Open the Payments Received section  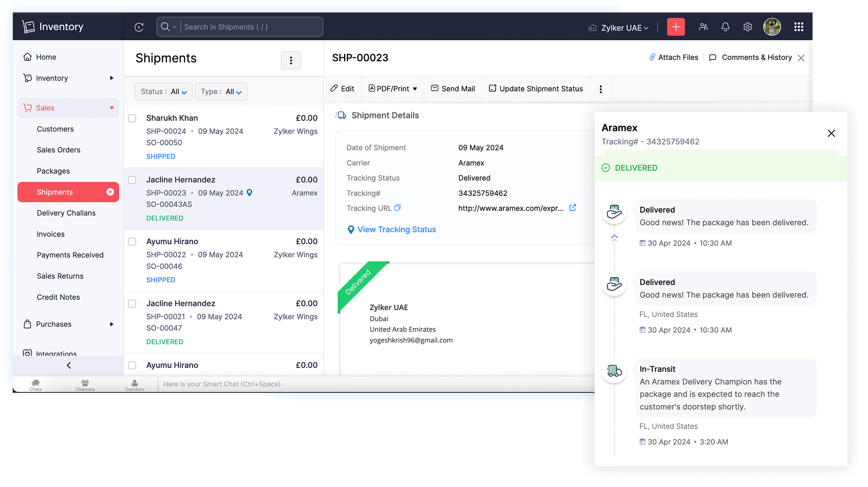(x=70, y=255)
